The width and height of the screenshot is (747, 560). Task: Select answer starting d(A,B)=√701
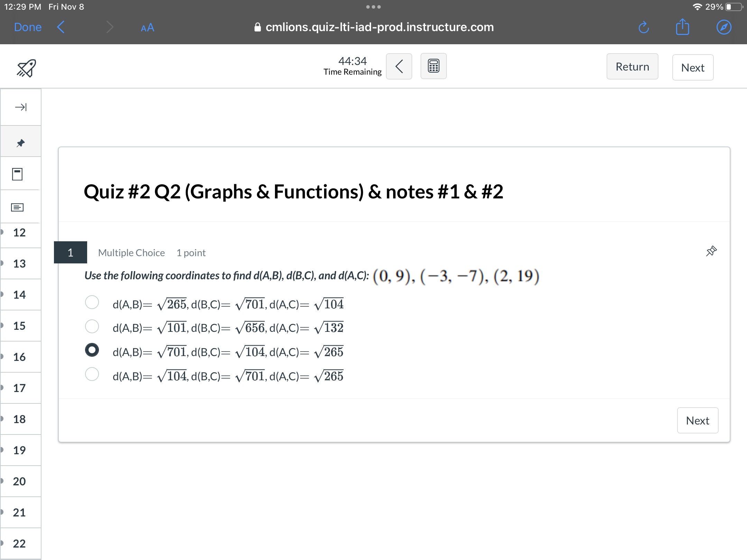coord(92,350)
